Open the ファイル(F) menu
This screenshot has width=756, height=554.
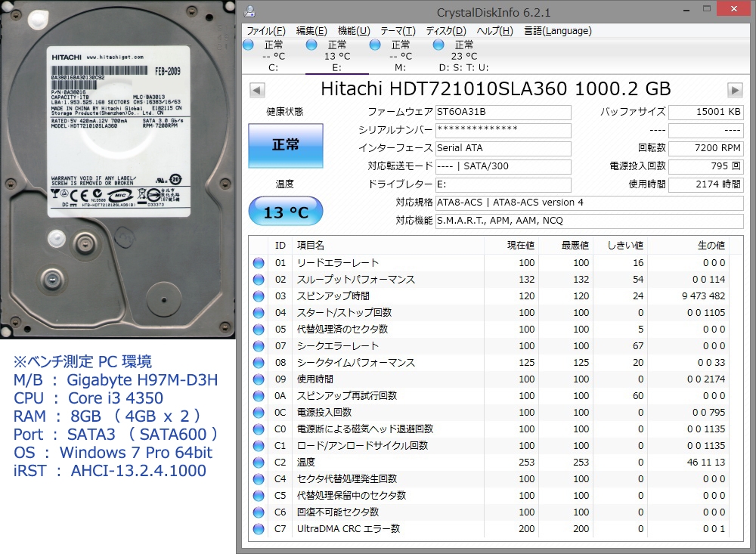click(x=266, y=31)
